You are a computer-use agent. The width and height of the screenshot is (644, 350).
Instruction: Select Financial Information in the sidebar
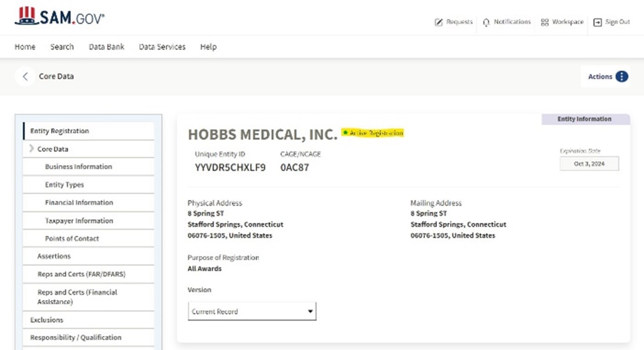click(x=89, y=203)
